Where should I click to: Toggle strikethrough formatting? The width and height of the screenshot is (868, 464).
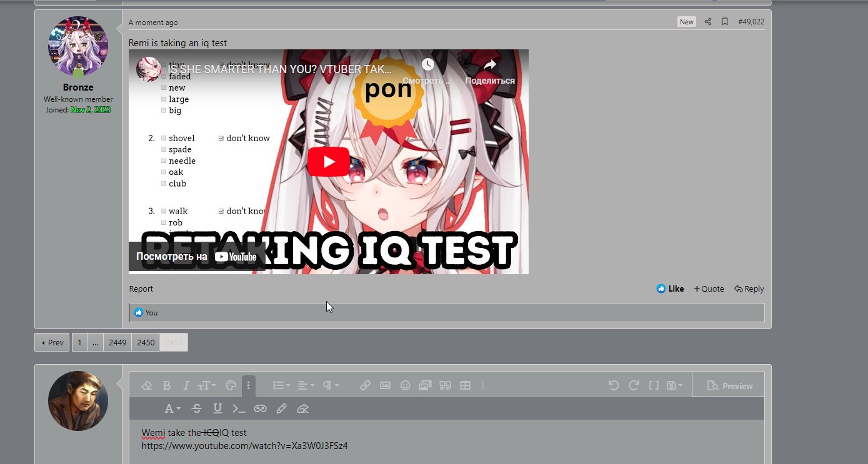click(x=196, y=408)
